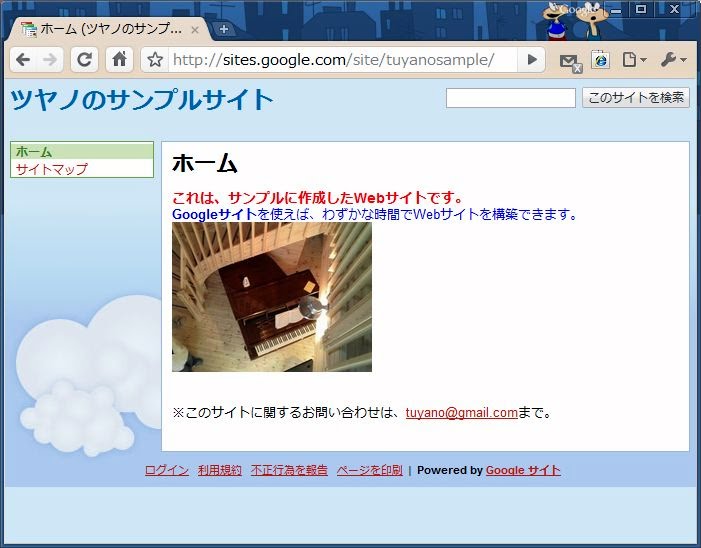Screen dimensions: 701x548
Task: Click the tuyano@gmail.com email link
Action: click(x=461, y=412)
